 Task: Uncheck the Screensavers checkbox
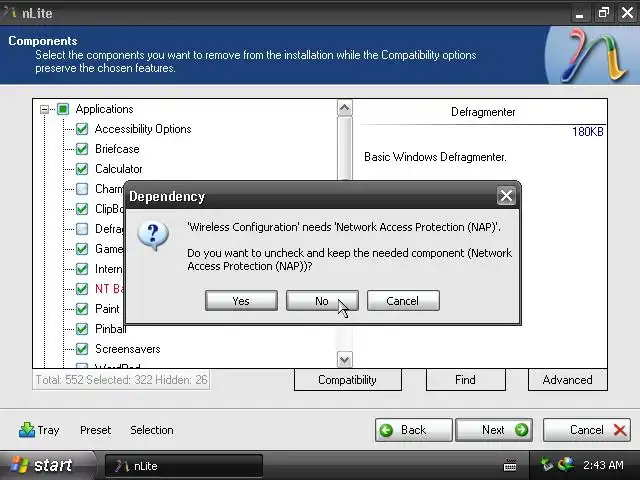coord(82,349)
